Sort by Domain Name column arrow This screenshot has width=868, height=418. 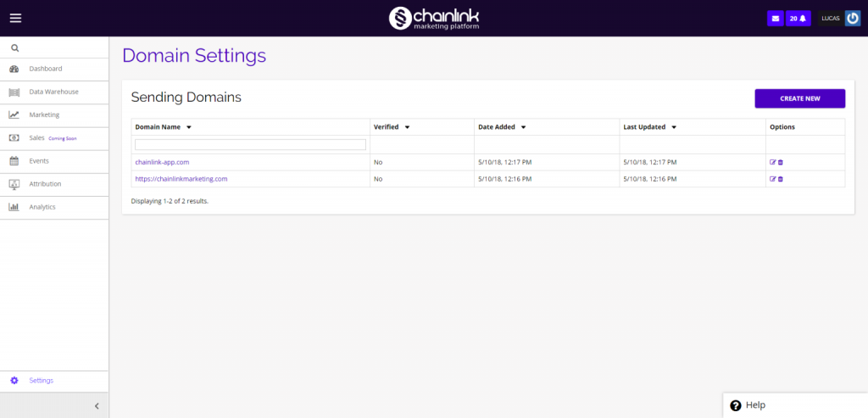click(x=189, y=127)
